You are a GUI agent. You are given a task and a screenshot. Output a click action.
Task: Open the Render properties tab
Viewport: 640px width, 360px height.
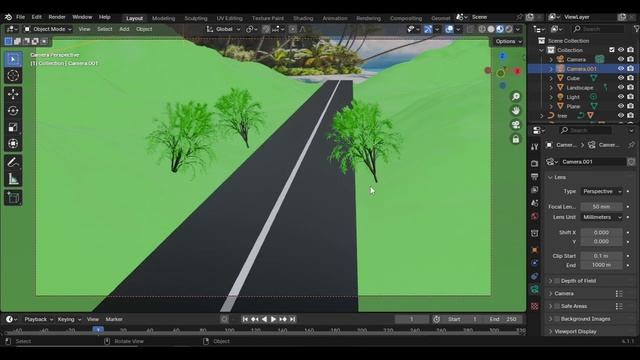[535, 163]
